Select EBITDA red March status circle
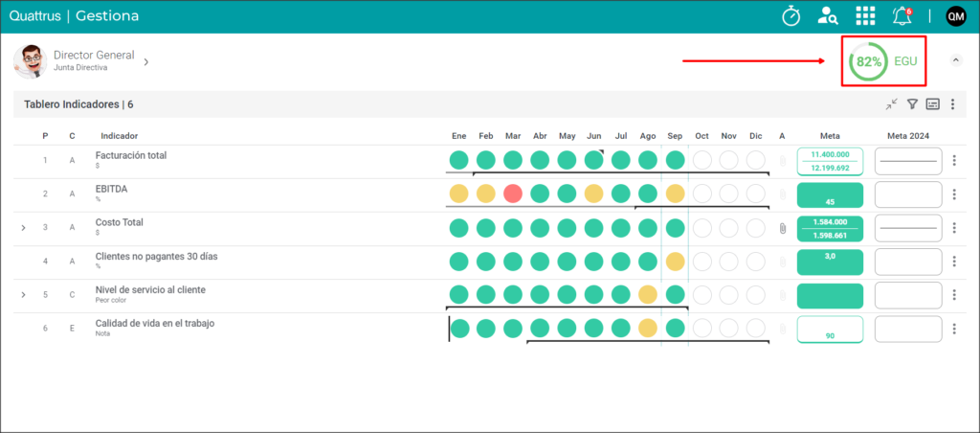The width and height of the screenshot is (980, 433). pos(513,194)
